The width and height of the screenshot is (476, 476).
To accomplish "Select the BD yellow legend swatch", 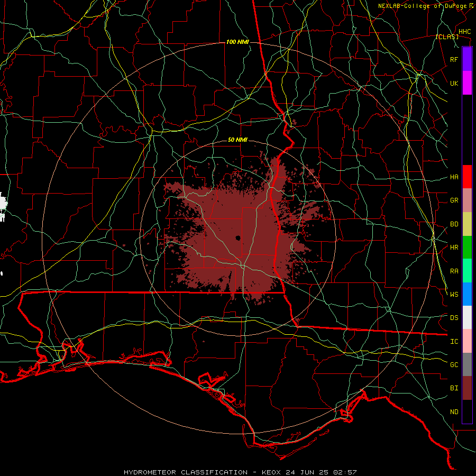I will [x=467, y=224].
